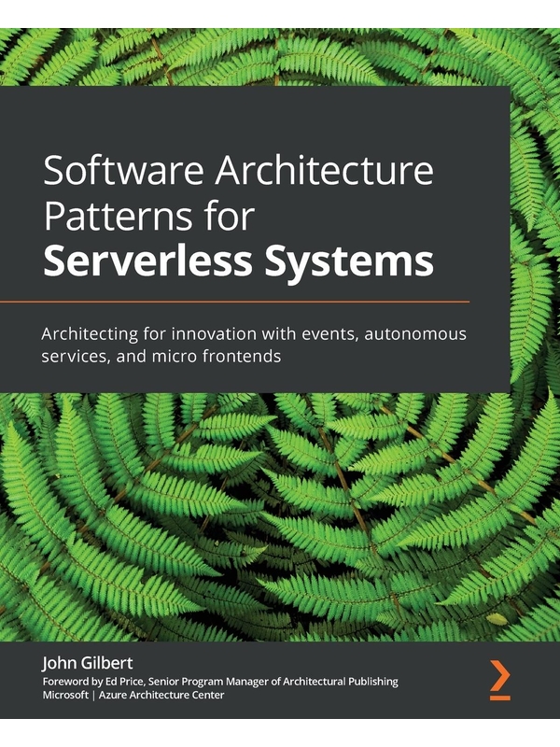Viewport: 560px width, 747px height.
Task: Click the author name "John Gilbert"
Action: pos(88,663)
